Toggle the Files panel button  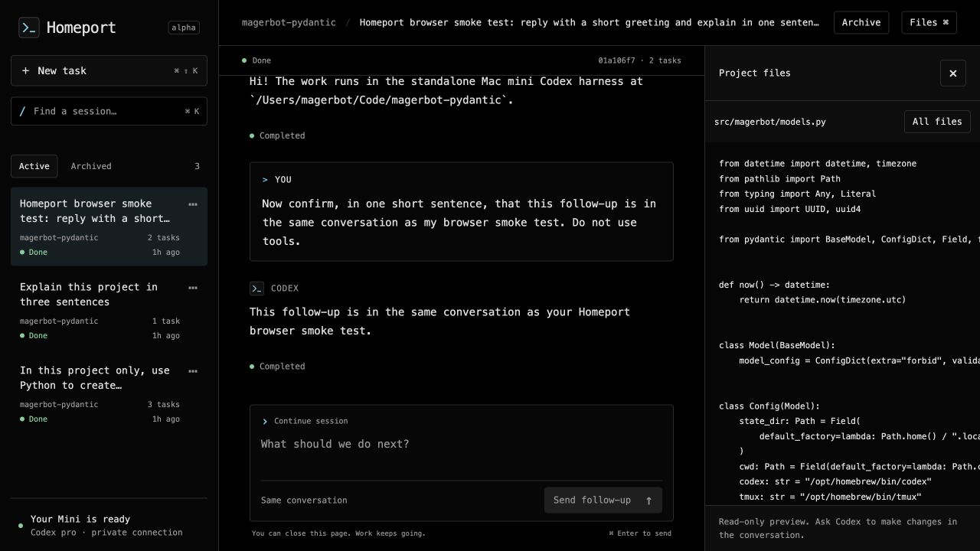(929, 22)
